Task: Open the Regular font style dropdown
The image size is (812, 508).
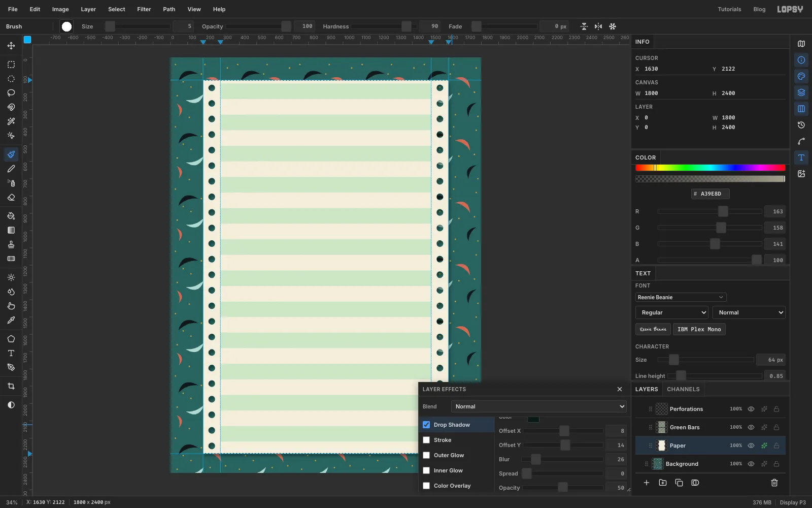Action: [x=672, y=312]
